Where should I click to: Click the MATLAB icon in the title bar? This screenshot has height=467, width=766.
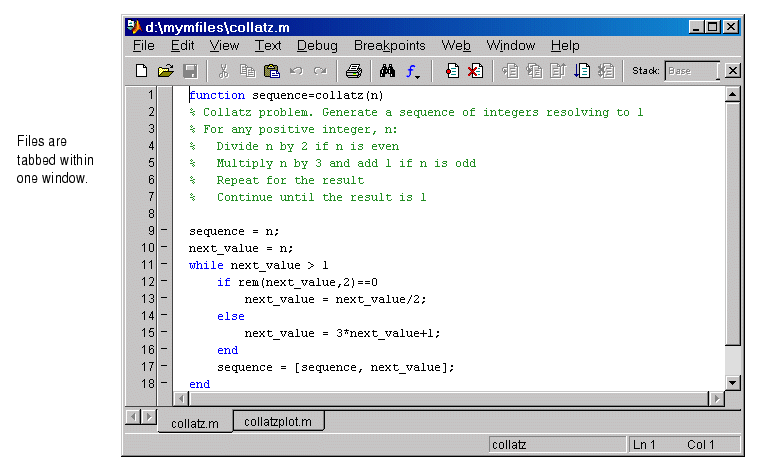click(x=133, y=26)
